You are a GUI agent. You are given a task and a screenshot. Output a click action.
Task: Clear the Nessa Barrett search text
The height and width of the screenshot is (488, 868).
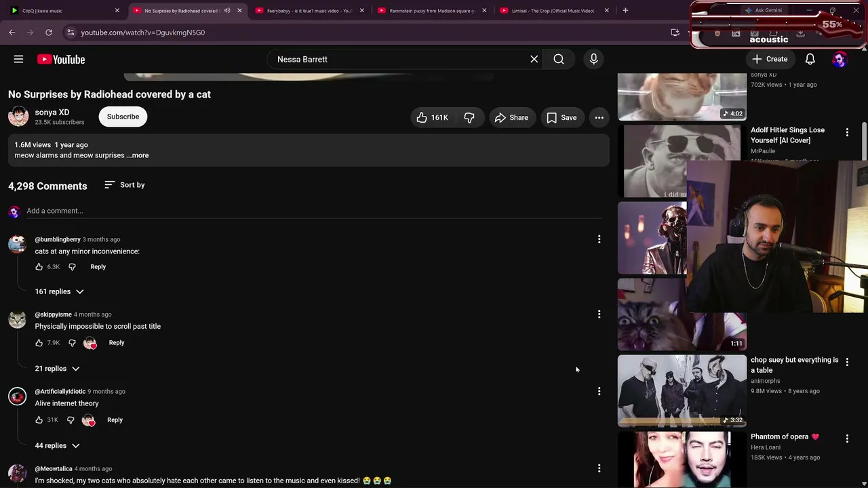(534, 59)
